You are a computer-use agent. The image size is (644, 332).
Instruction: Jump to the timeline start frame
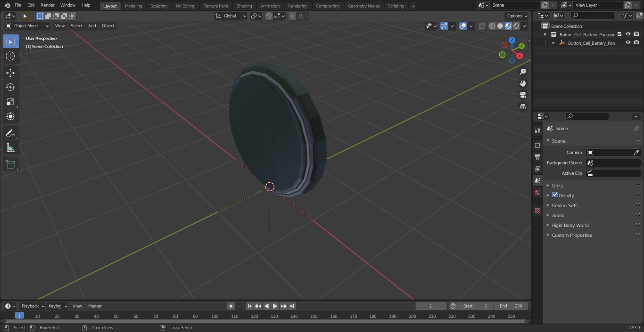click(249, 306)
